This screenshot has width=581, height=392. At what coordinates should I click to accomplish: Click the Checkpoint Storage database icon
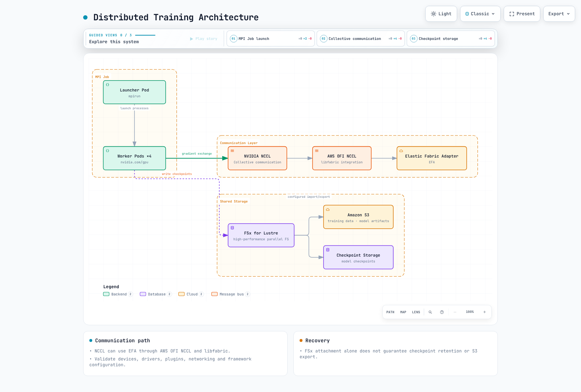tap(328, 250)
